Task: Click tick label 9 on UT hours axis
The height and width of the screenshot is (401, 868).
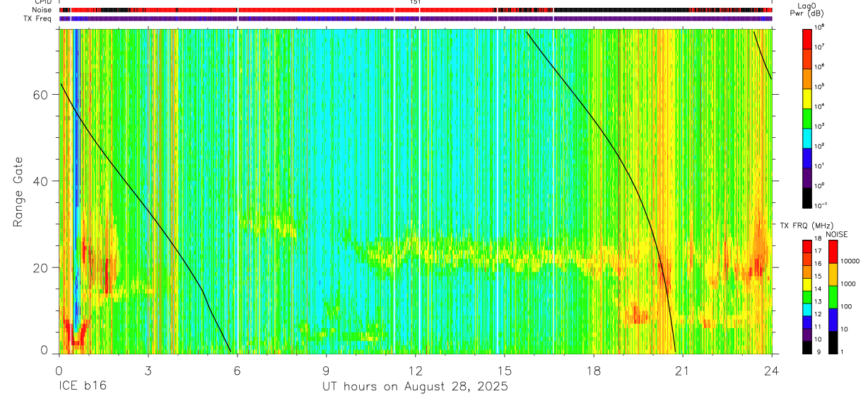Action: 326,370
